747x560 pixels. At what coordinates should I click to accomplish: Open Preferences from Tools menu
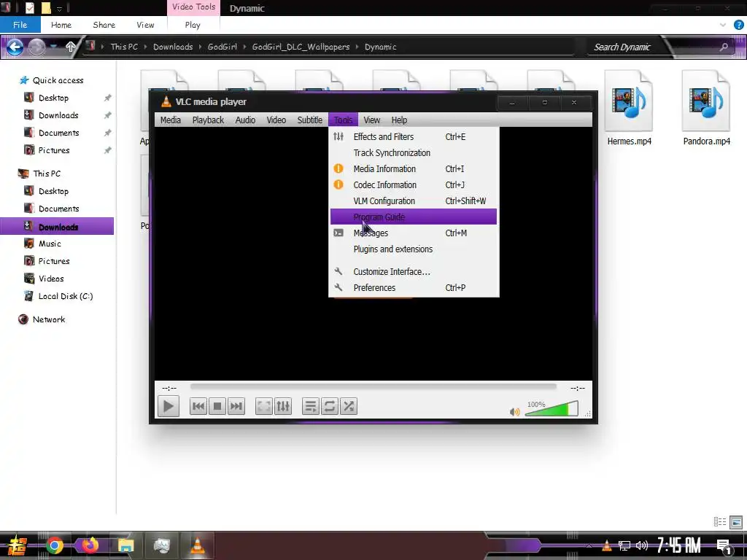(x=414, y=287)
